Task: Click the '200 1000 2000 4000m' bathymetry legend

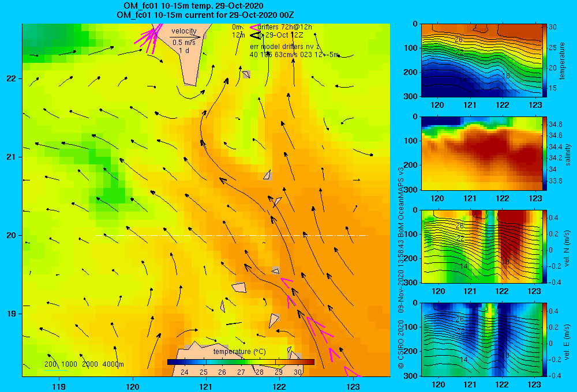Action: [84, 364]
